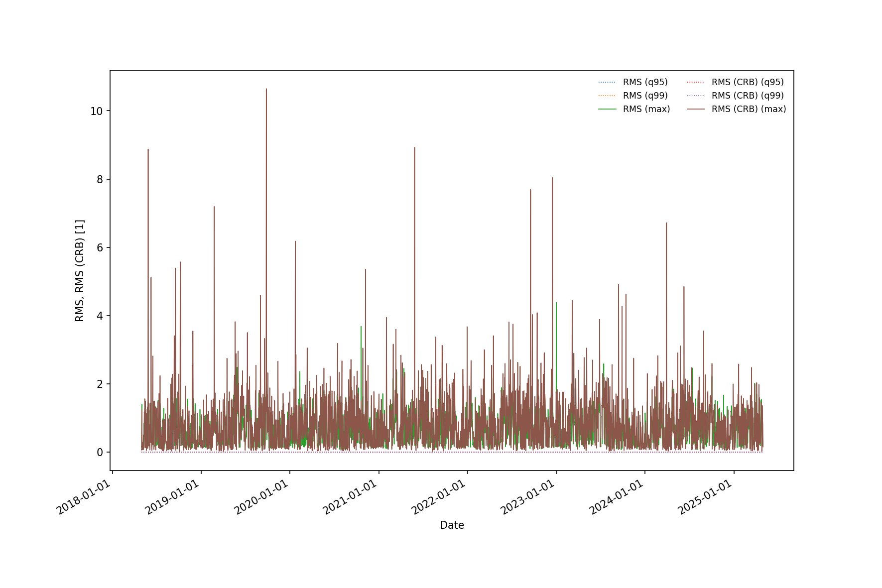The height and width of the screenshot is (588, 882).
Task: Click the spike peak near 9 in mid-2021
Action: [x=414, y=147]
